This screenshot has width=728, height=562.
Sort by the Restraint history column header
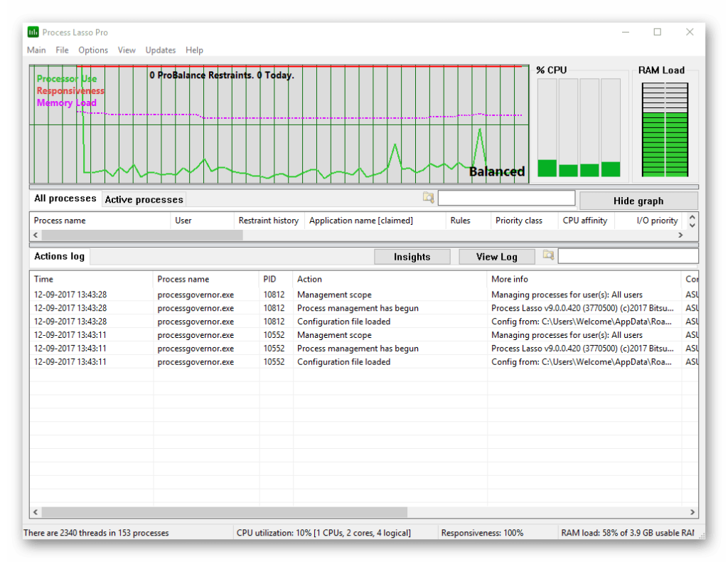pyautogui.click(x=269, y=221)
